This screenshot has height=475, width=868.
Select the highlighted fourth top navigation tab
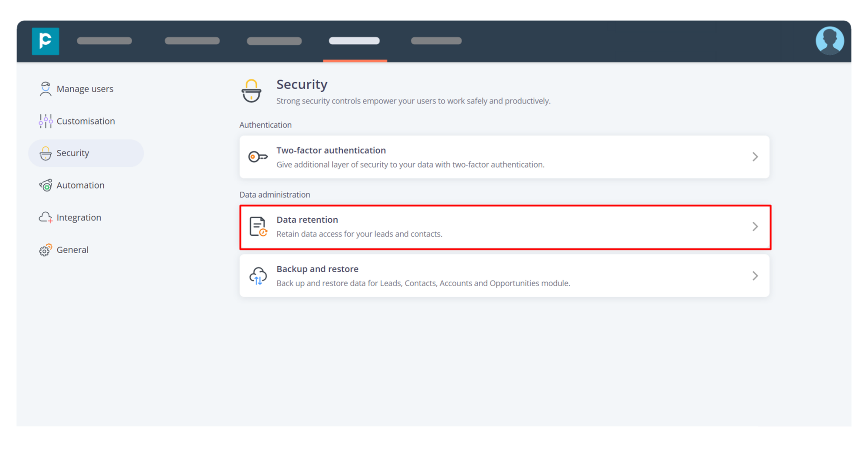click(x=354, y=41)
